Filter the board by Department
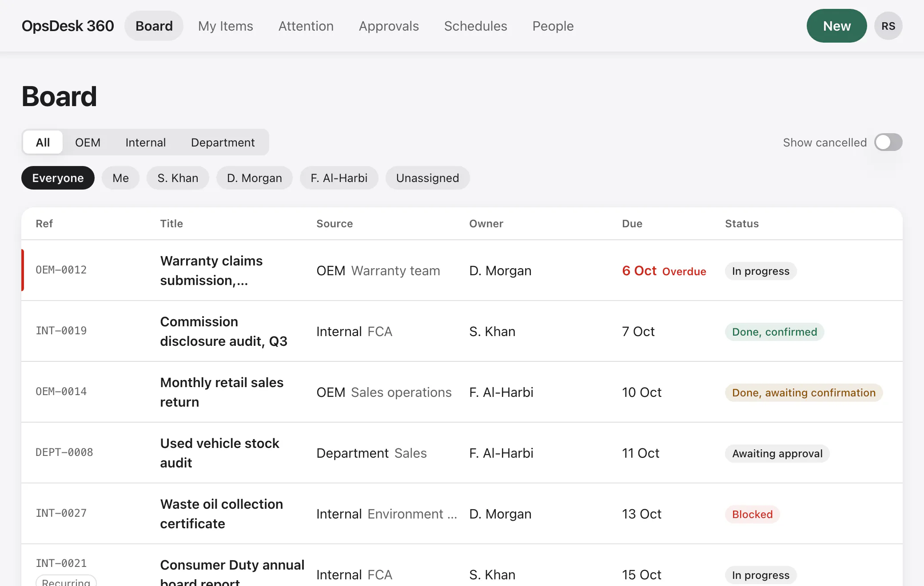Image resolution: width=924 pixels, height=586 pixels. click(x=223, y=142)
